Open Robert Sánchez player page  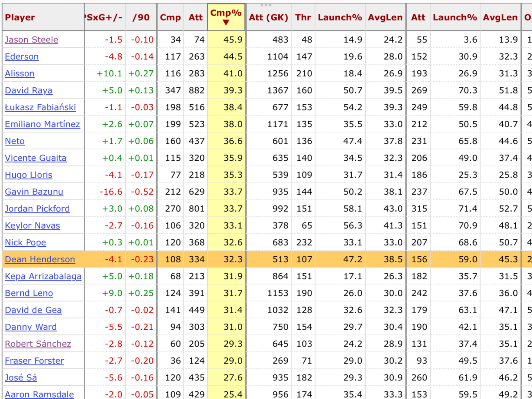pyautogui.click(x=38, y=344)
